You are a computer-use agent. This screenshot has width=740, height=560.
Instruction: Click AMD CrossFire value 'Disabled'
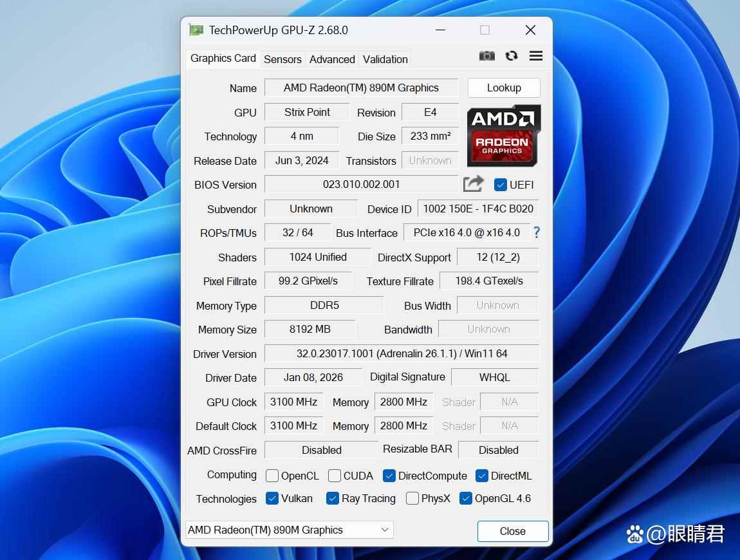tap(321, 450)
